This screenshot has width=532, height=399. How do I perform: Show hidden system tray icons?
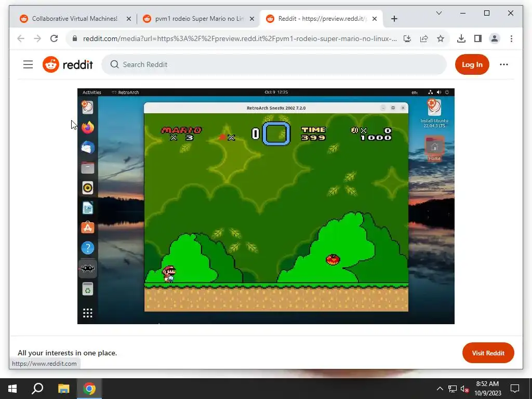[440, 389]
